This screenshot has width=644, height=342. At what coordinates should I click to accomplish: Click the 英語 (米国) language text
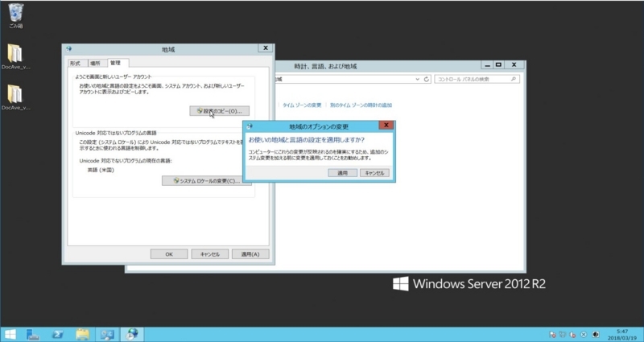[x=101, y=170]
